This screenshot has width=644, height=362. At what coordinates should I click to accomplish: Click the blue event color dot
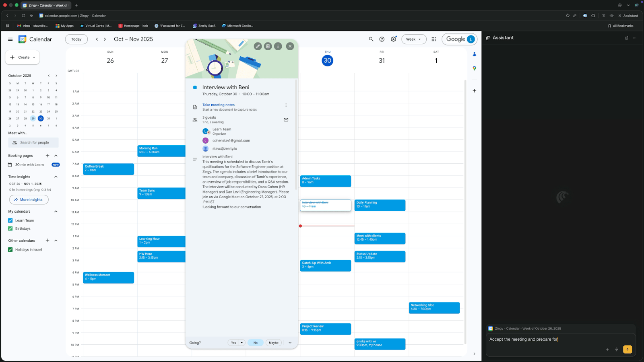point(195,87)
